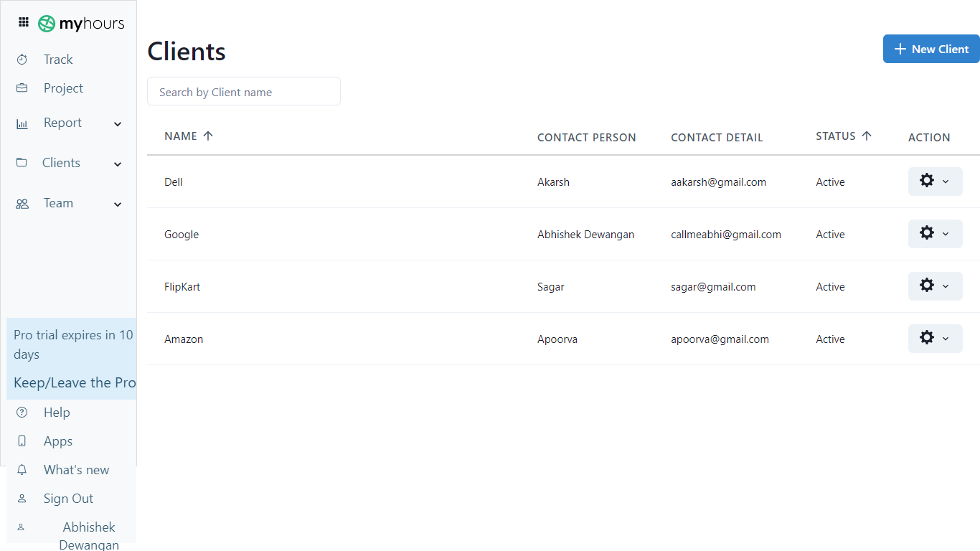Click email callmeabhi@gmail.com

(726, 235)
